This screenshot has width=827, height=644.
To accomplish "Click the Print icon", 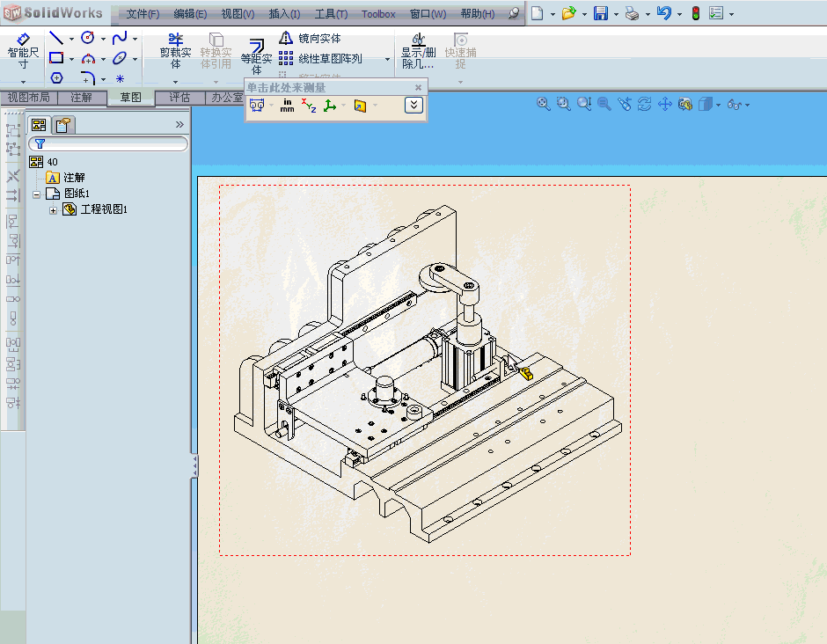I will tap(632, 14).
